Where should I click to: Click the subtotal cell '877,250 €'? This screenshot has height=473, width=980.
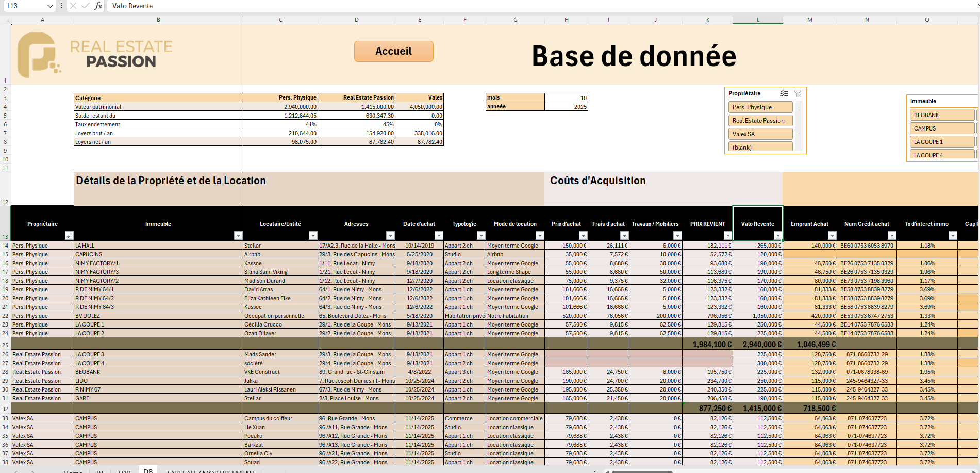708,408
